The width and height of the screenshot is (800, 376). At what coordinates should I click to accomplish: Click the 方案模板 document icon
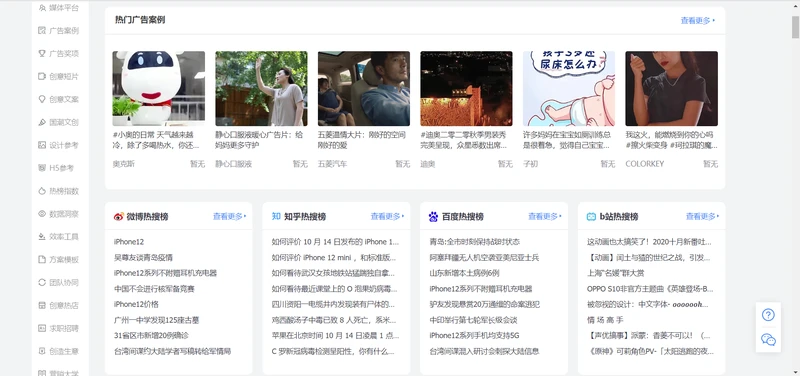[x=42, y=260]
